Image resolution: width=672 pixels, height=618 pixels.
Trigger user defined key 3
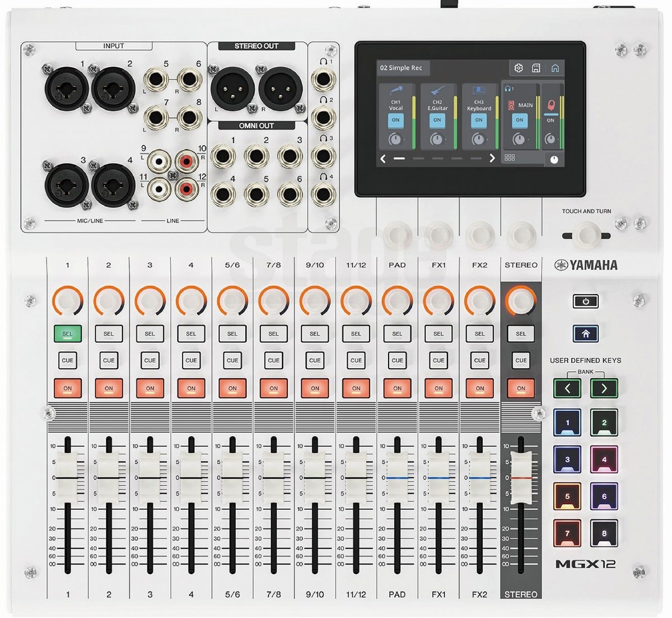pyautogui.click(x=567, y=459)
